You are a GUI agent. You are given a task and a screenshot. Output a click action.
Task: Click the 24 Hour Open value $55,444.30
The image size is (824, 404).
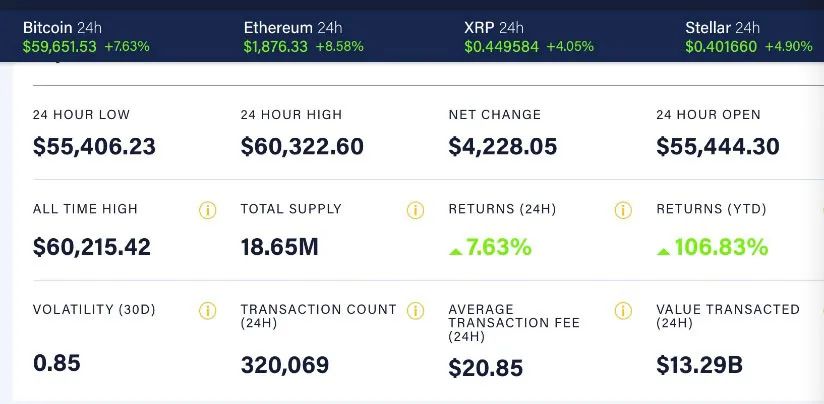[x=718, y=147]
